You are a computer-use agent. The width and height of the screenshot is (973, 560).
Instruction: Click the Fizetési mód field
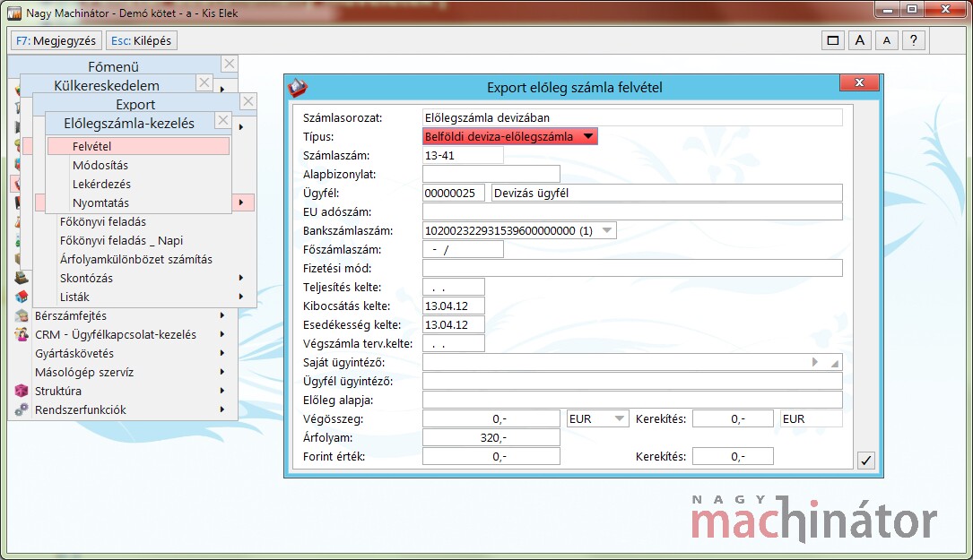pyautogui.click(x=632, y=268)
